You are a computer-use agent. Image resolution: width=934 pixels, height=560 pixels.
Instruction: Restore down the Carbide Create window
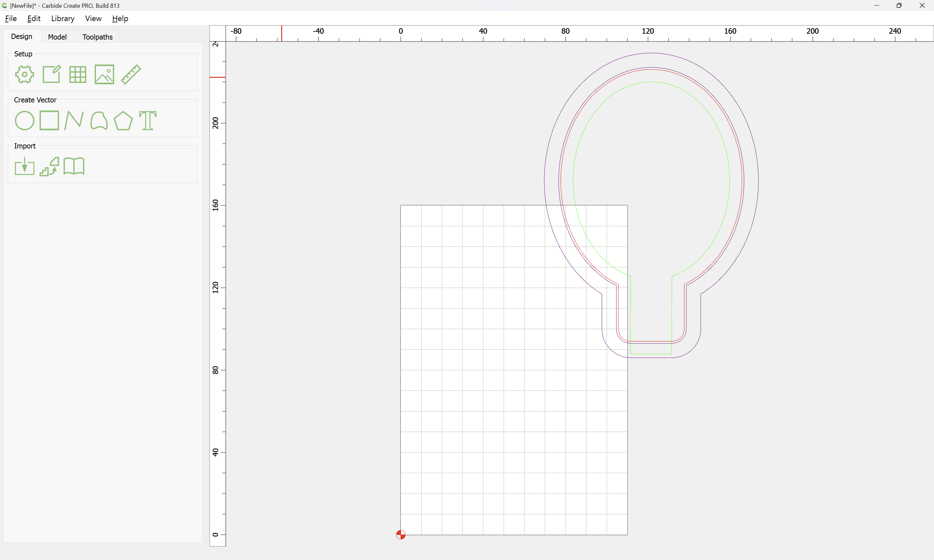[899, 5]
